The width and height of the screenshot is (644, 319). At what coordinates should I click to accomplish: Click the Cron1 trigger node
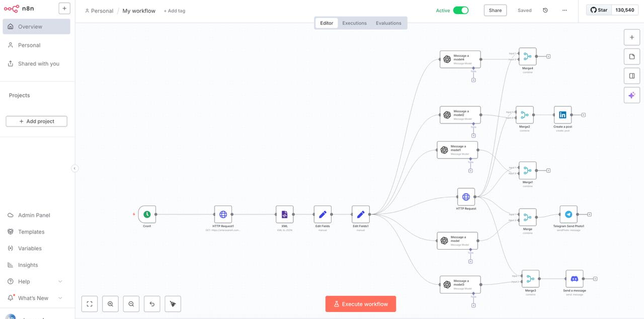point(147,214)
